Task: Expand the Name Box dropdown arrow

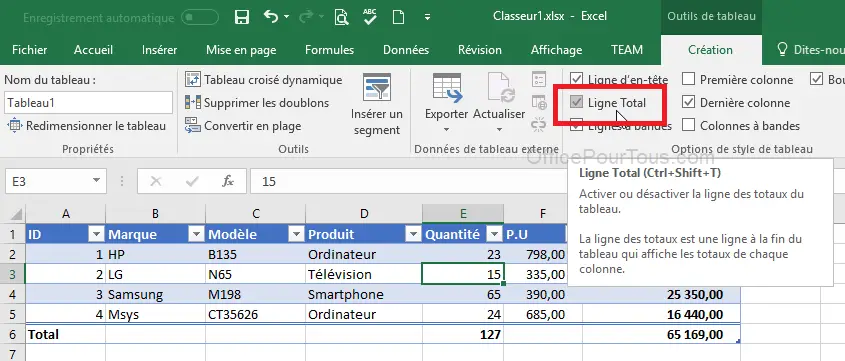Action: tap(96, 181)
